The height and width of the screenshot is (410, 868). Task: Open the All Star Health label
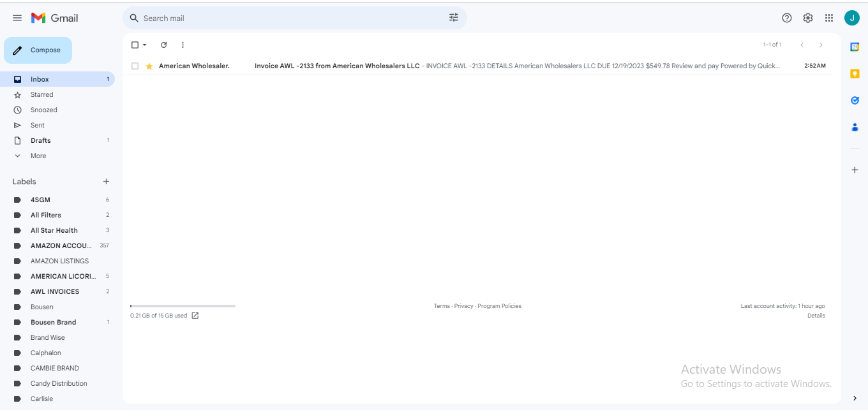[x=57, y=230]
